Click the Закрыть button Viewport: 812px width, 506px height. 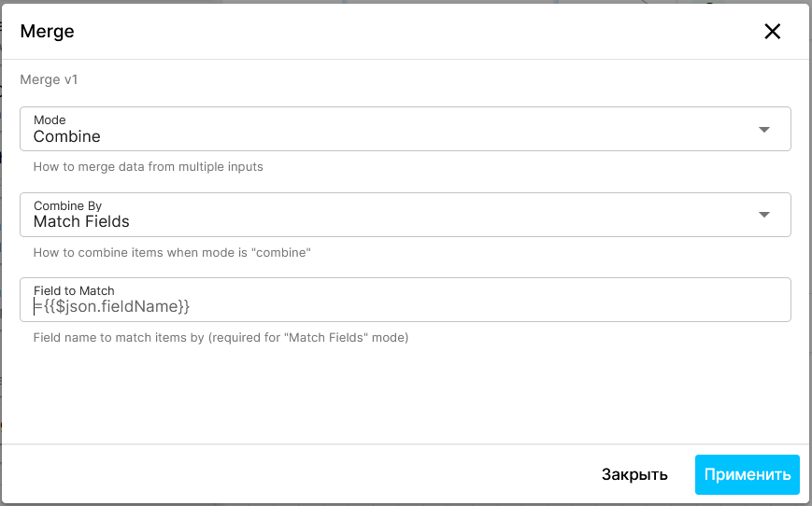(x=634, y=474)
